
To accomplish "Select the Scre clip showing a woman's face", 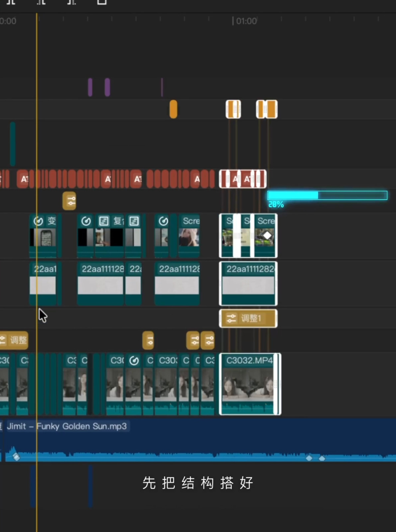I will (189, 235).
